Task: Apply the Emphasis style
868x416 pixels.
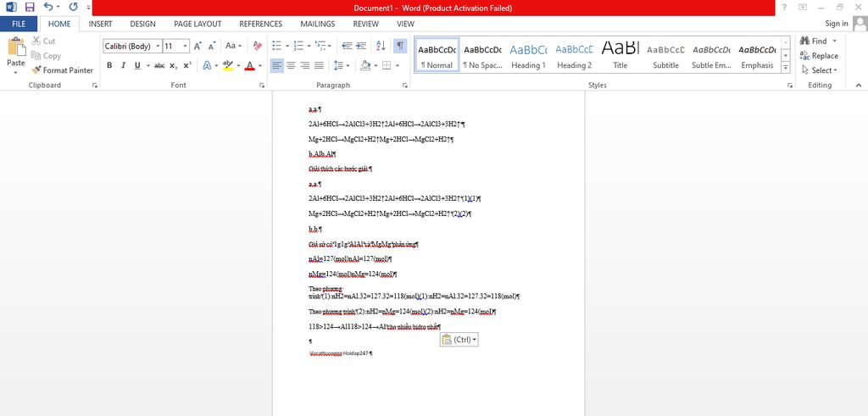Action: [x=757, y=55]
